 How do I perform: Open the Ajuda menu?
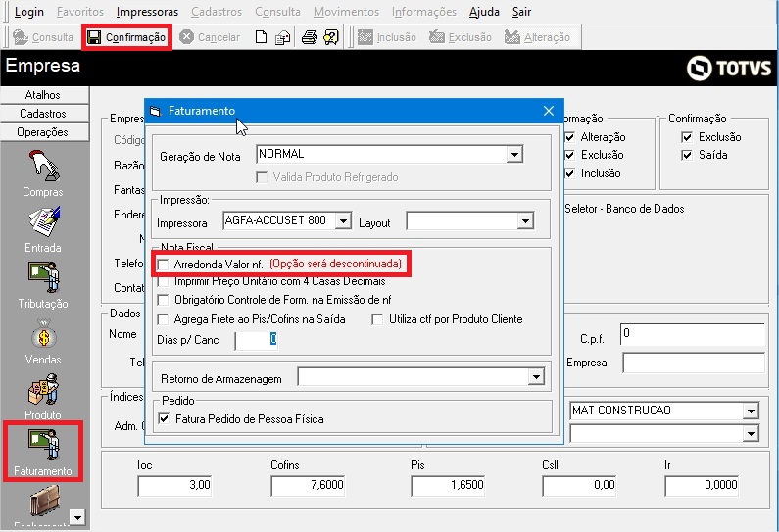click(484, 12)
